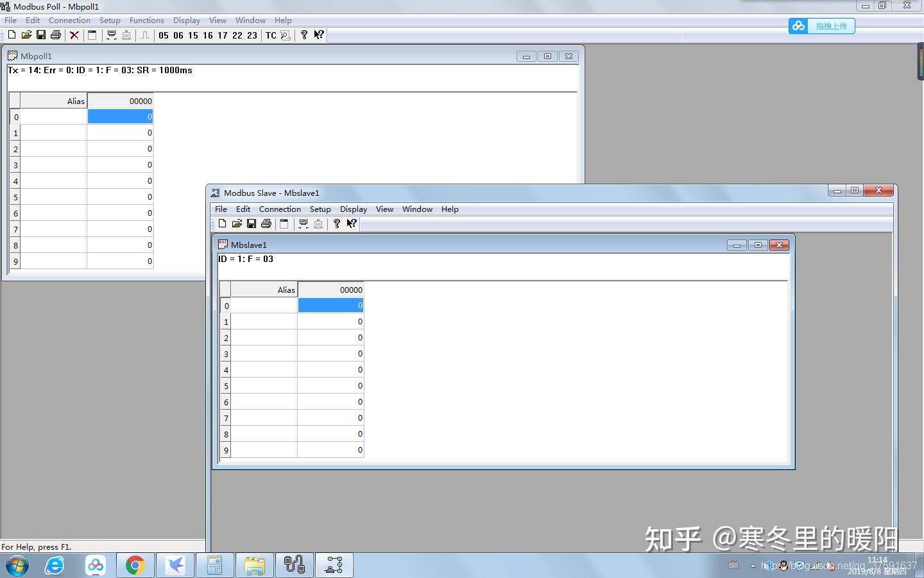924x578 pixels.
Task: Select function 06 Write Single Register
Action: (x=178, y=35)
